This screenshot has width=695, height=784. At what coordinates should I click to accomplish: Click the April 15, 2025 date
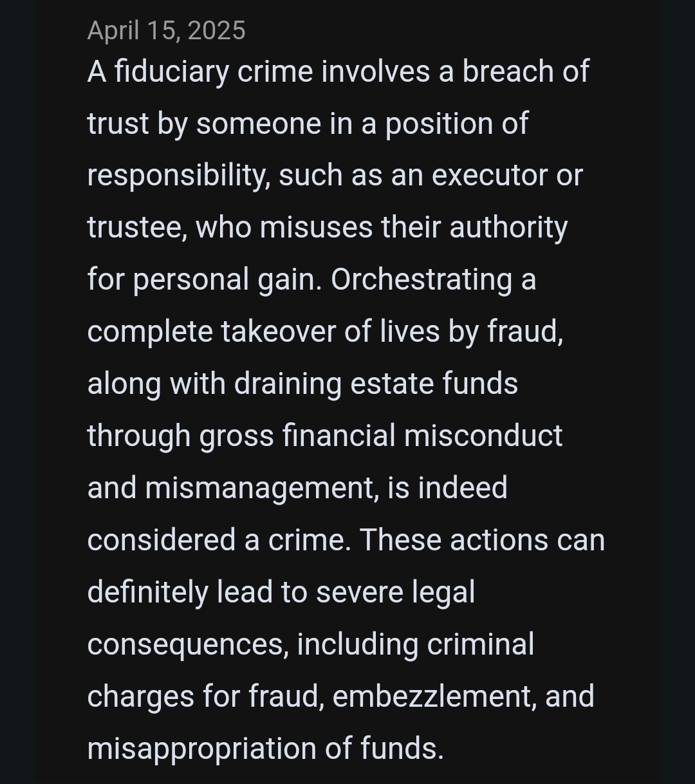[x=166, y=31]
